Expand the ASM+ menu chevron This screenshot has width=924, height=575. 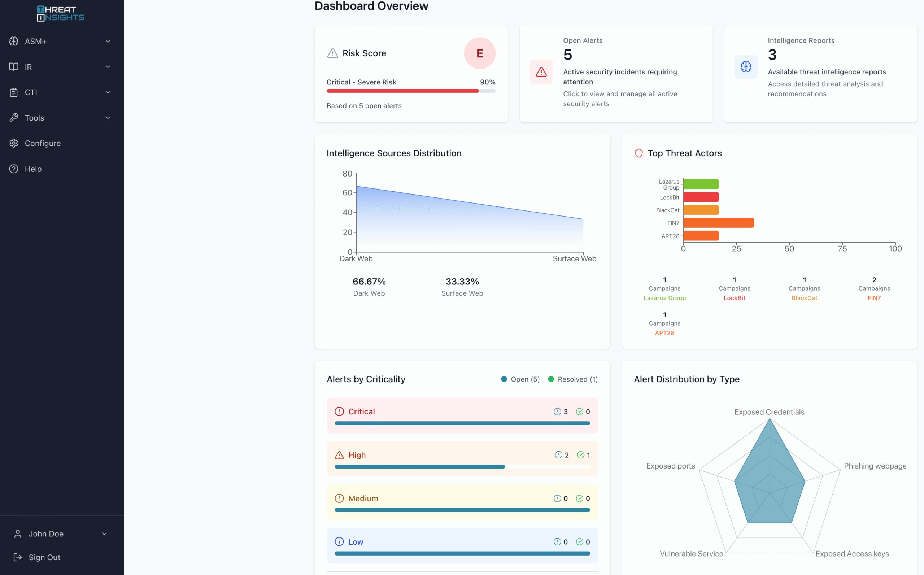[108, 41]
